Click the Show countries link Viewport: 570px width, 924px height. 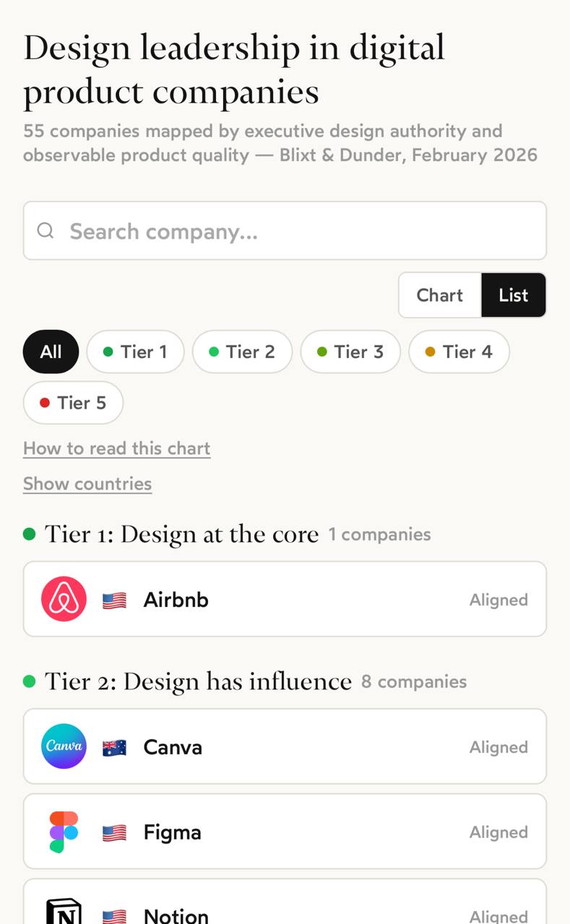[87, 484]
